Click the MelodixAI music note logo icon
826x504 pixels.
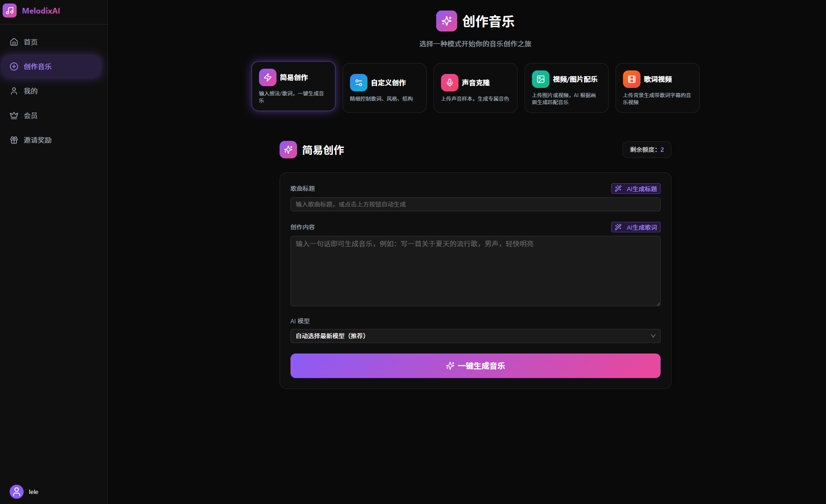[10, 10]
